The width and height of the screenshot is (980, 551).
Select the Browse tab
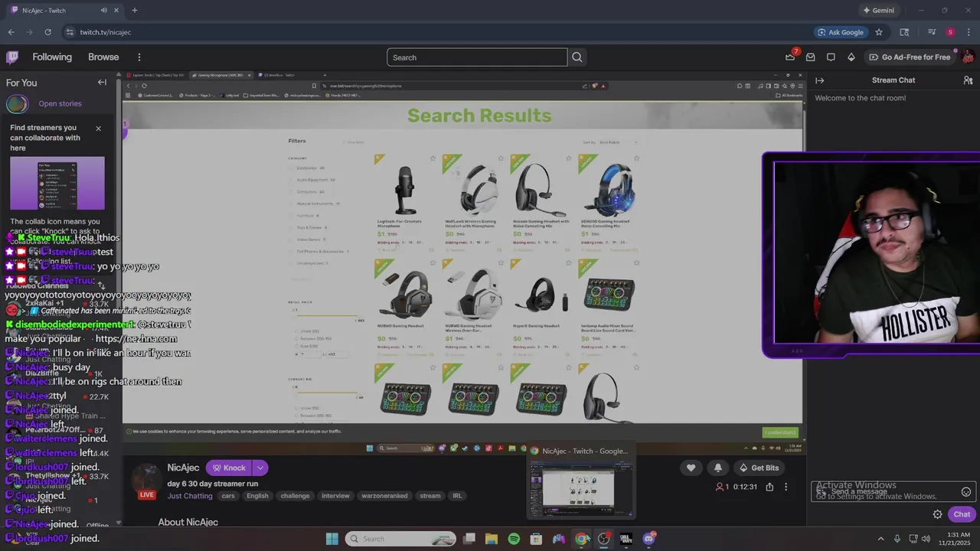(x=103, y=57)
